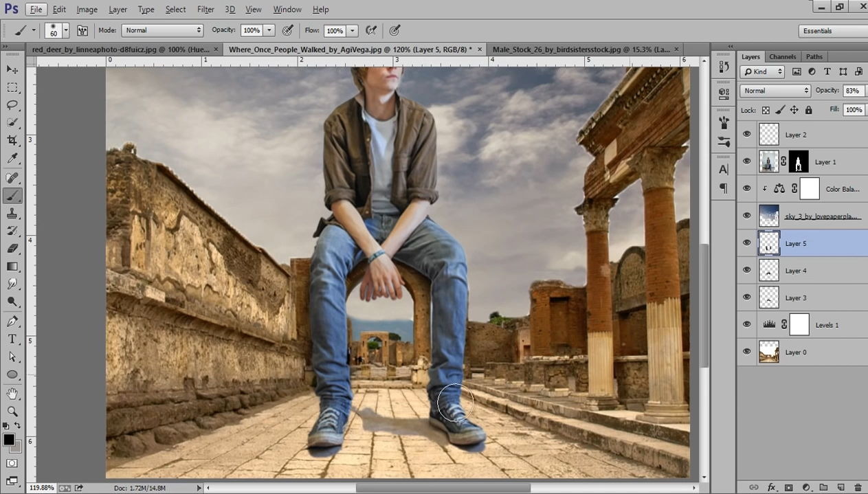Click the Zoom tool magnifier
The width and height of the screenshot is (868, 494).
click(x=12, y=411)
